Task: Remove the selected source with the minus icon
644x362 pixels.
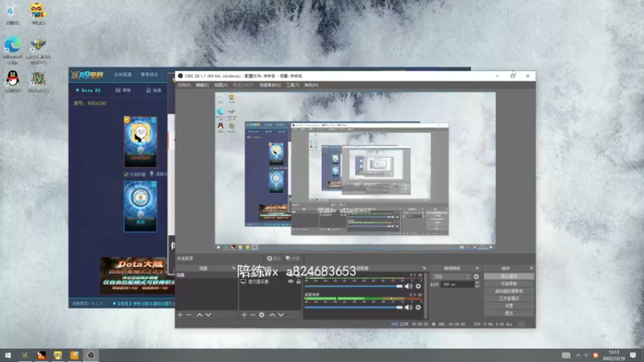Action: (x=253, y=315)
